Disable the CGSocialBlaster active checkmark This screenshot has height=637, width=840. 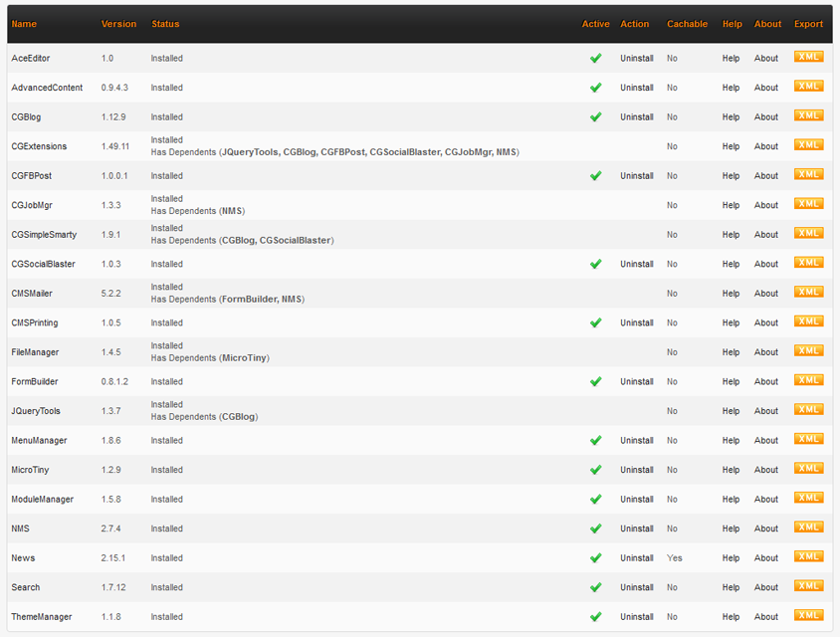(595, 264)
